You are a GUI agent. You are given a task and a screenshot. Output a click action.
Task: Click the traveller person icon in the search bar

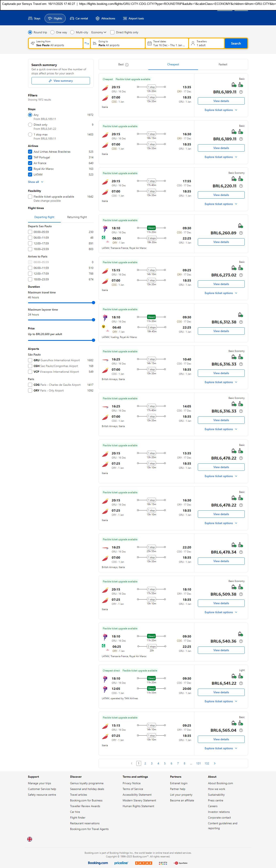click(x=193, y=44)
